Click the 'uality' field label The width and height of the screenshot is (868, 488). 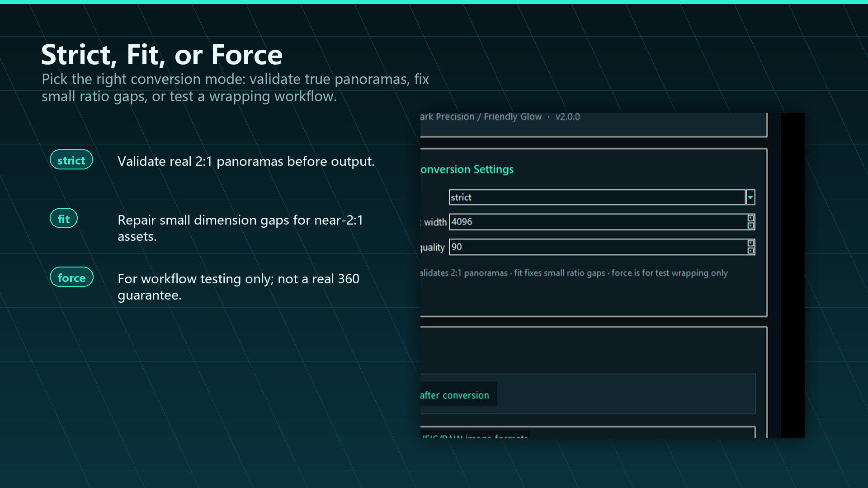tap(433, 248)
